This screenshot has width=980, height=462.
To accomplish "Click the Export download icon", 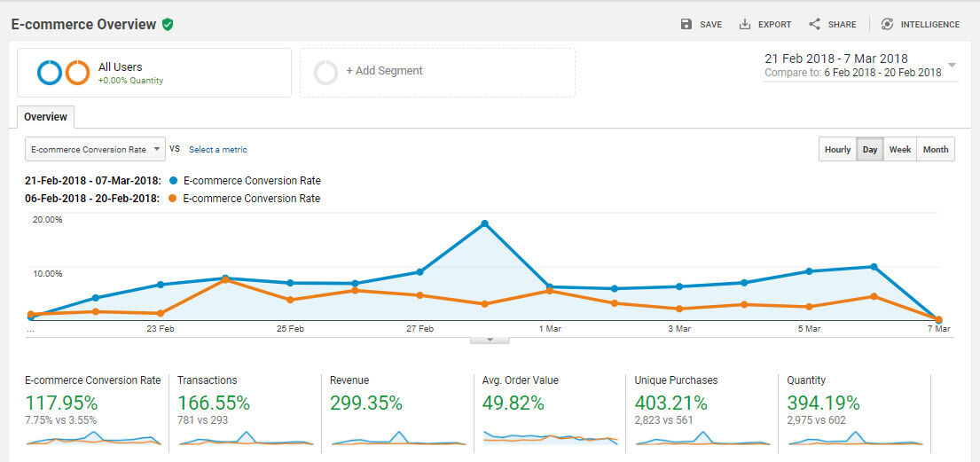I will pos(744,24).
